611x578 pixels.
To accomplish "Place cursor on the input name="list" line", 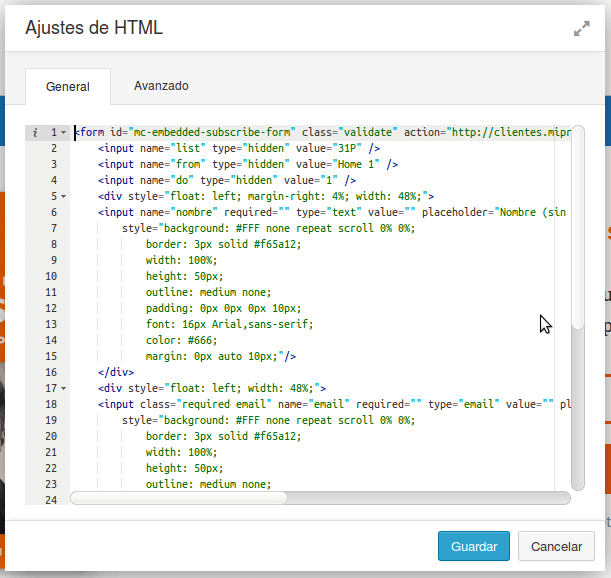I will coord(238,148).
